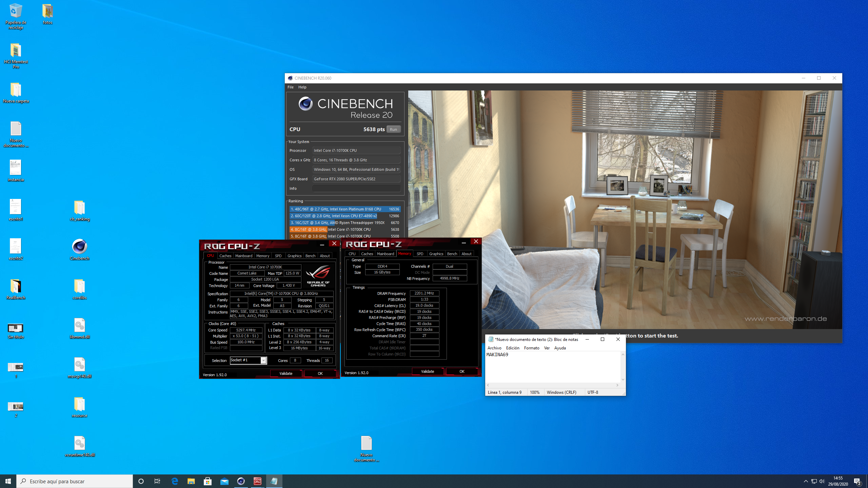Open the volume icon in system tray
Viewport: 868px width, 488px height.
[822, 481]
